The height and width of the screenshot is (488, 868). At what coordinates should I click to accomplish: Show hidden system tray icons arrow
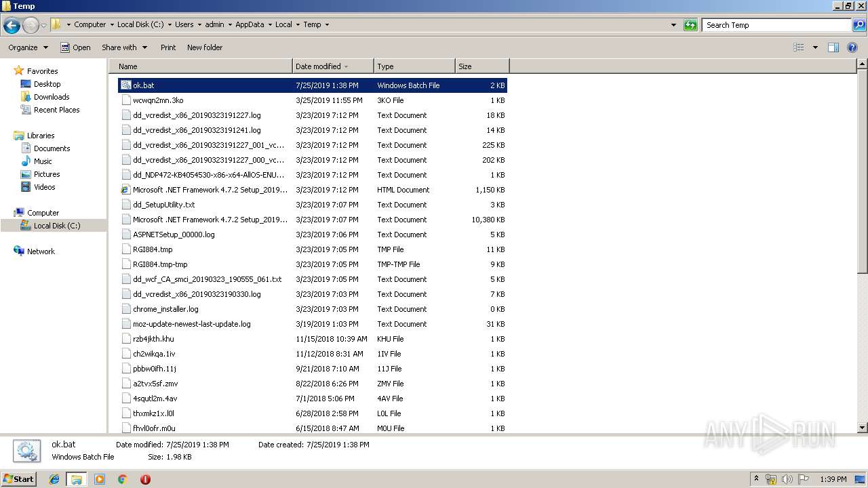click(756, 479)
